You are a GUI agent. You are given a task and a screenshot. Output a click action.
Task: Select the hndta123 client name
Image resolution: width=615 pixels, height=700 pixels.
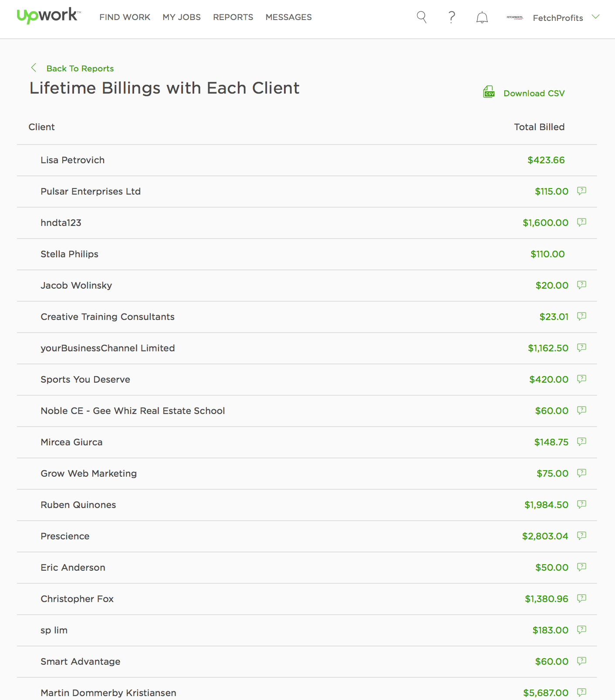(61, 223)
